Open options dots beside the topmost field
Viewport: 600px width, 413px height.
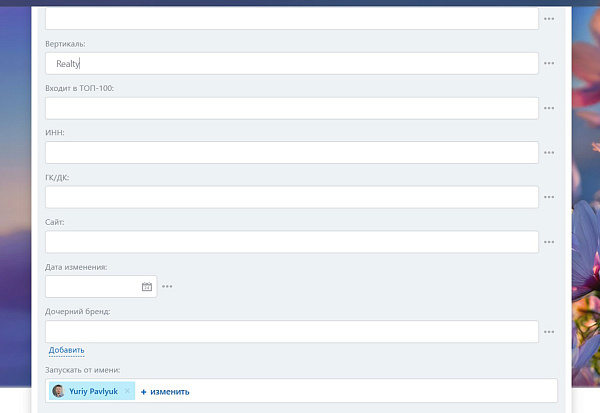[x=549, y=19]
